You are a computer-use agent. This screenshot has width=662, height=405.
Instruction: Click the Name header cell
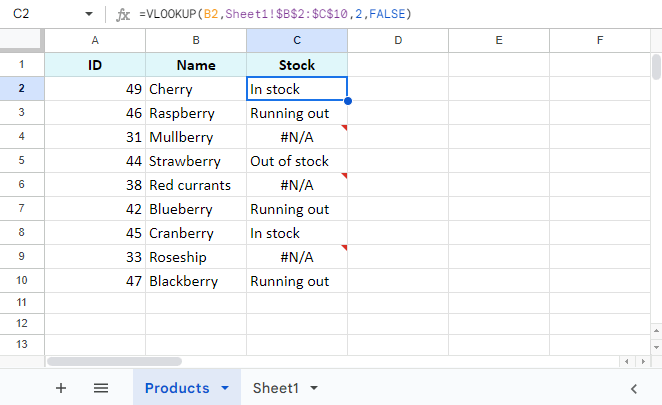(196, 65)
